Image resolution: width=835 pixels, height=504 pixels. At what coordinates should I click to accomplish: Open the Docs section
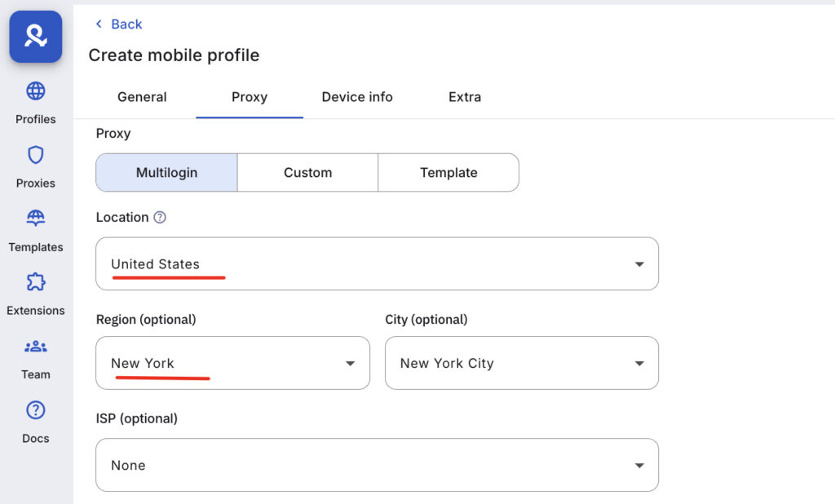pyautogui.click(x=35, y=421)
